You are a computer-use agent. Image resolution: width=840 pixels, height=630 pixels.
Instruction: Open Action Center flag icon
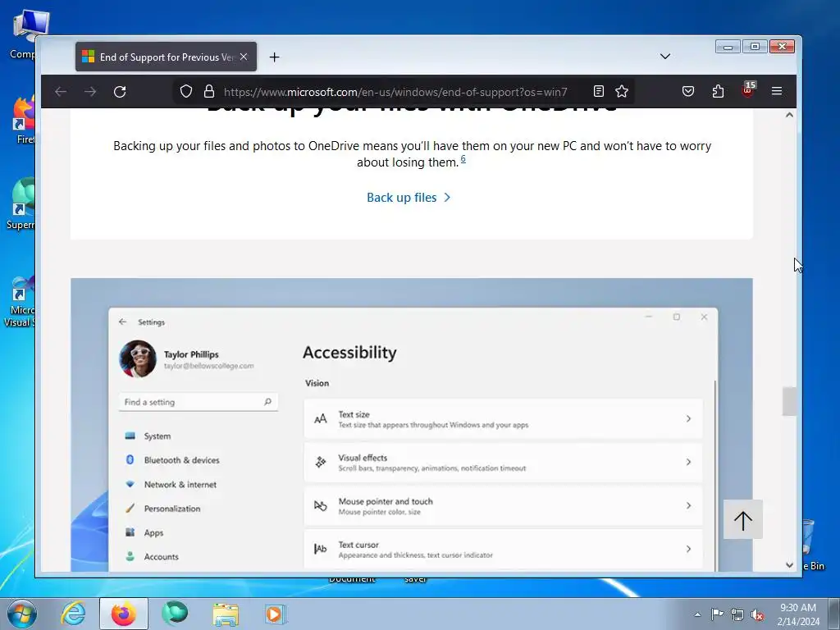(717, 614)
